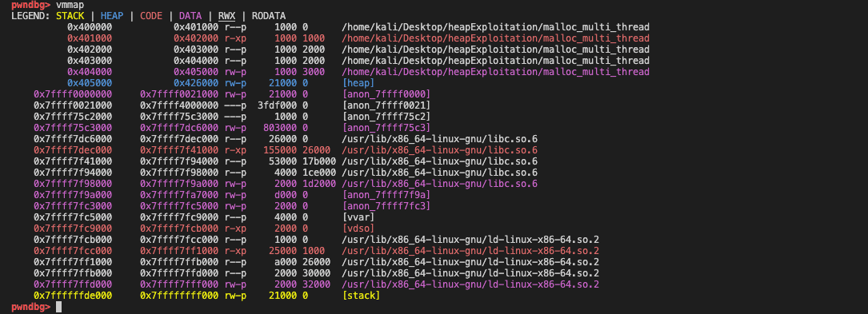Viewport: 868px width, 314px height.
Task: Click the DATA legend label
Action: [x=190, y=16]
